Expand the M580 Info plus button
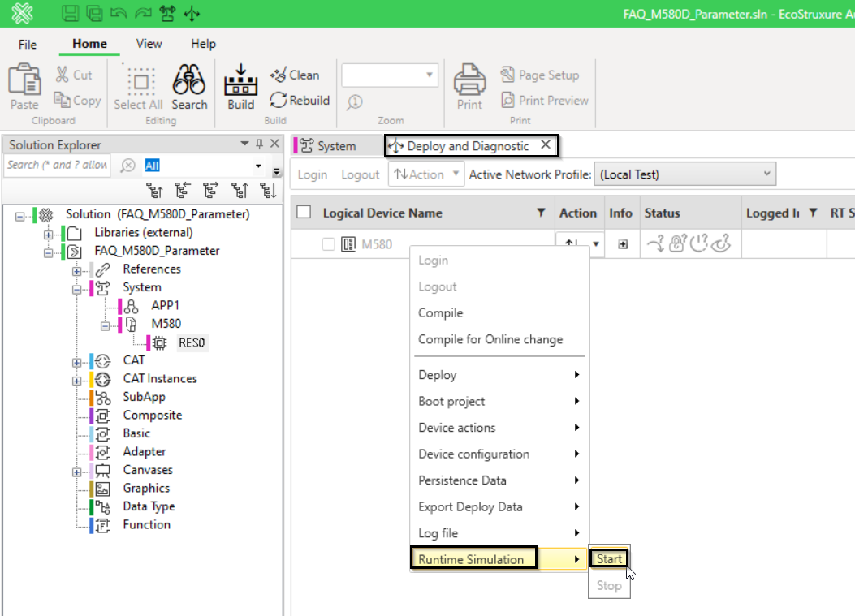855x616 pixels. pos(623,244)
